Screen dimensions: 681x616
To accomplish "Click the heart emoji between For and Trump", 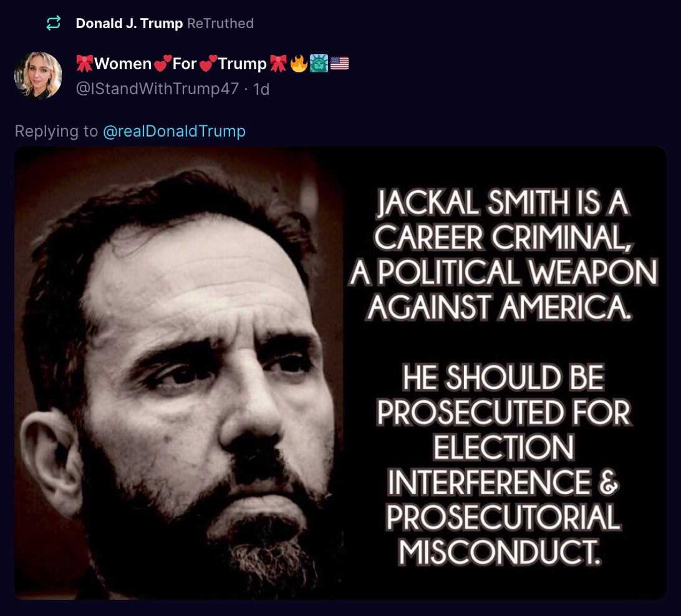I will coord(208,64).
